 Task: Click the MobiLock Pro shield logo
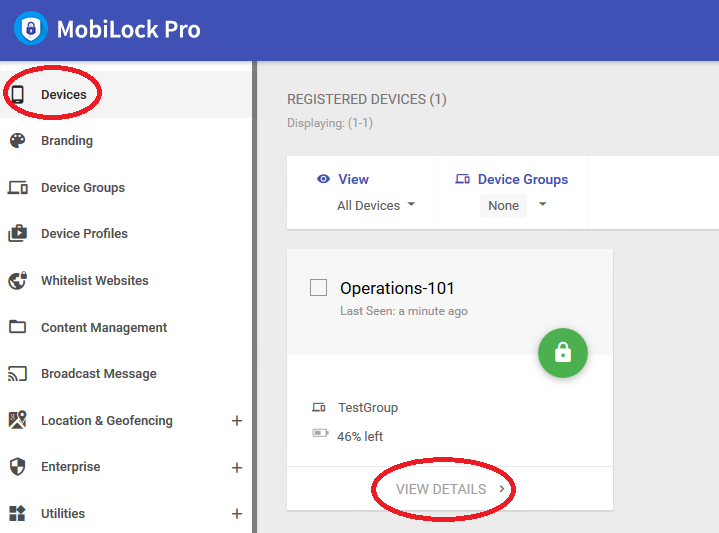31,28
